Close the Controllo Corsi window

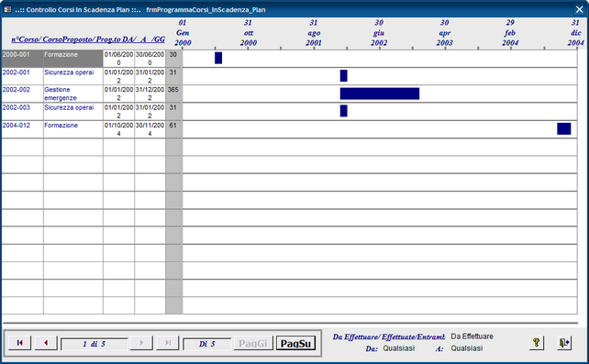579,9
